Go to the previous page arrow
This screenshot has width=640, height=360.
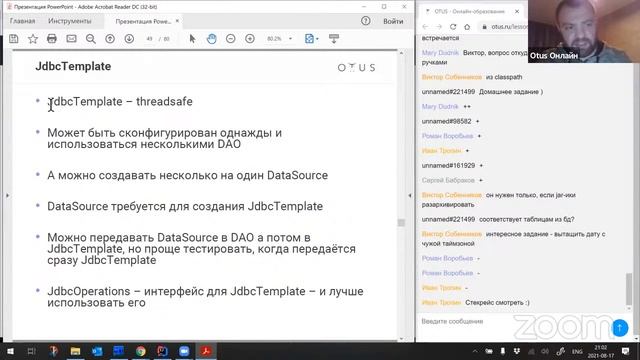pyautogui.click(x=110, y=39)
